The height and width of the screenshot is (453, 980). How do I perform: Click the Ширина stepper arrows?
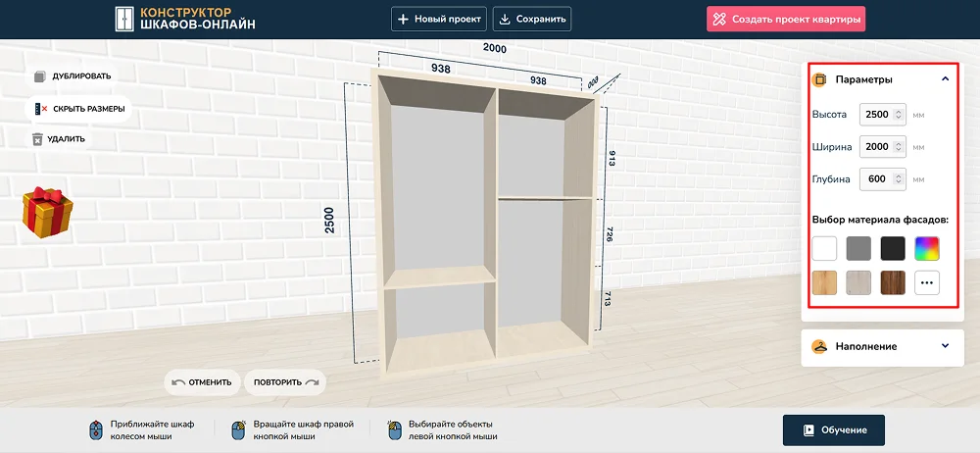(x=898, y=147)
